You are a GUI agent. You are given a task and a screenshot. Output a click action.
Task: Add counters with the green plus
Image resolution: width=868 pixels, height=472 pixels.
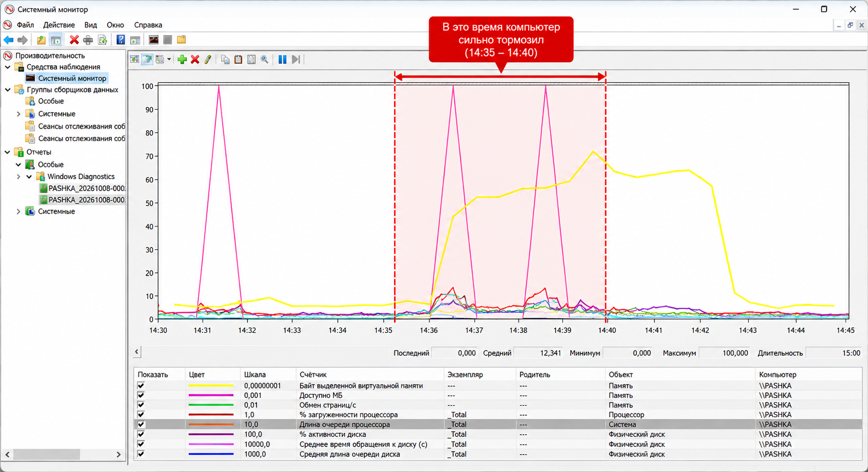182,59
